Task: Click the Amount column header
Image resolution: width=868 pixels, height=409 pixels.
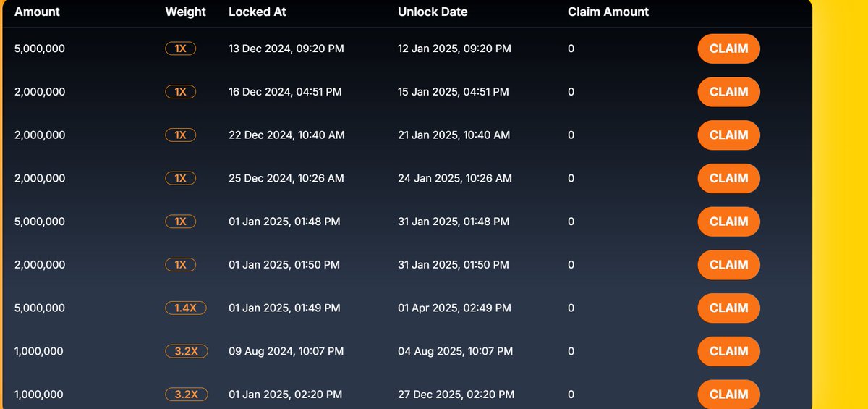Action: click(x=37, y=12)
